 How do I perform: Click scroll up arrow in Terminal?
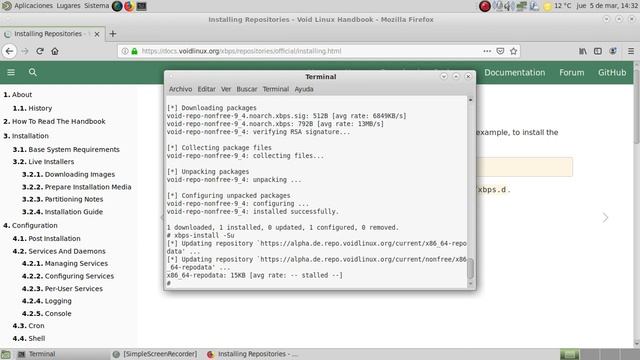(x=470, y=100)
